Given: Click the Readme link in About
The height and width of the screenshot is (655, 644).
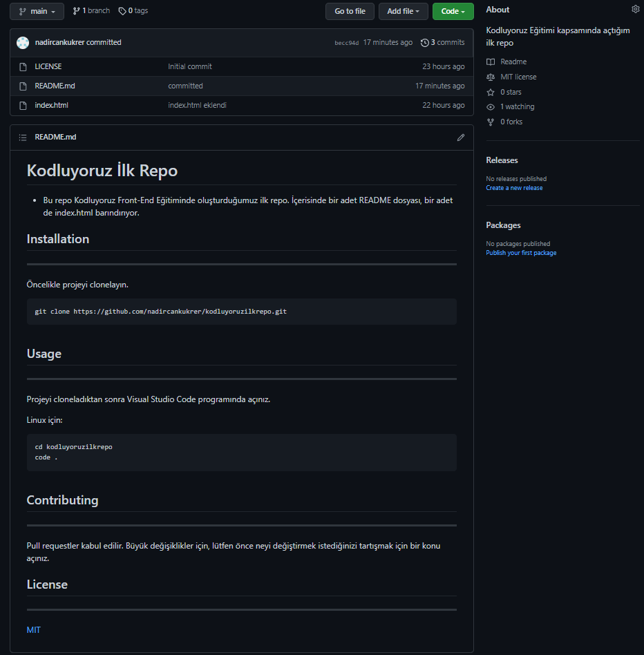Looking at the screenshot, I should point(513,61).
